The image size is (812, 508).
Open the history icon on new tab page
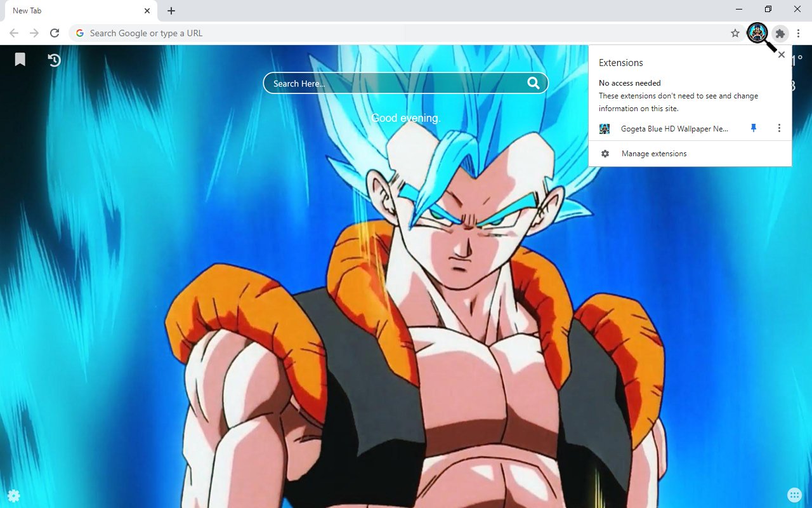point(55,60)
